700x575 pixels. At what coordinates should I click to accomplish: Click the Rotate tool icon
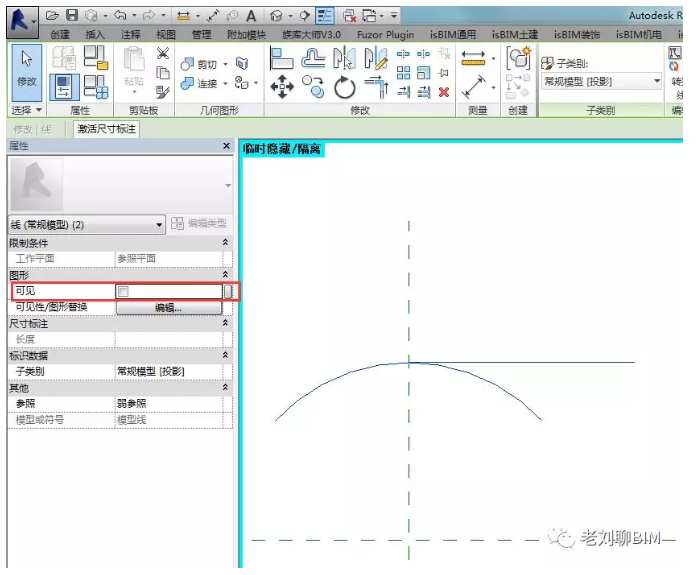345,88
